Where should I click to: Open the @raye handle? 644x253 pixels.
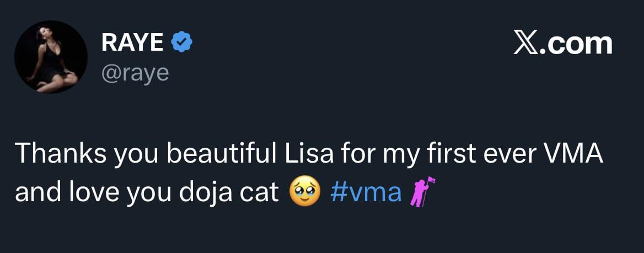click(135, 72)
